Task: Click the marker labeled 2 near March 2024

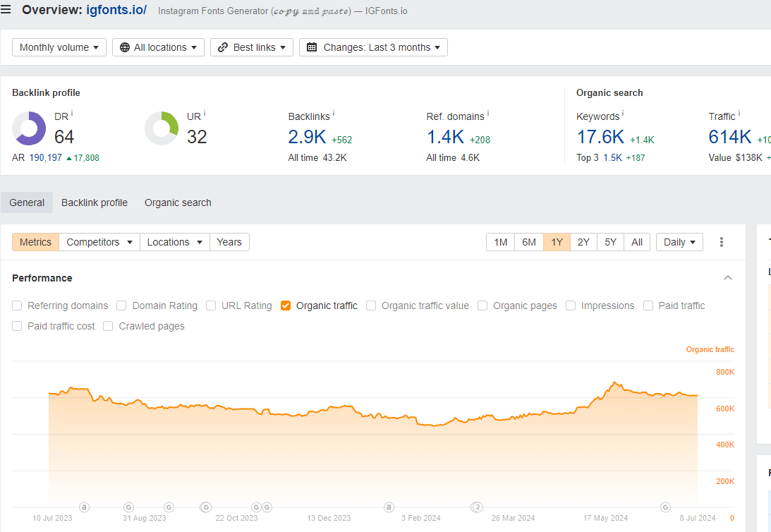Action: (x=478, y=507)
